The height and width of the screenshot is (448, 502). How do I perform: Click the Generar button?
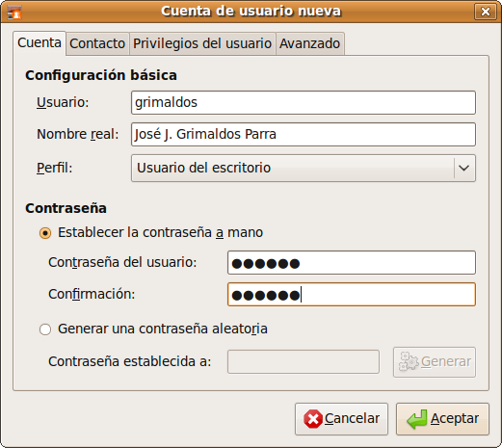[x=435, y=361]
